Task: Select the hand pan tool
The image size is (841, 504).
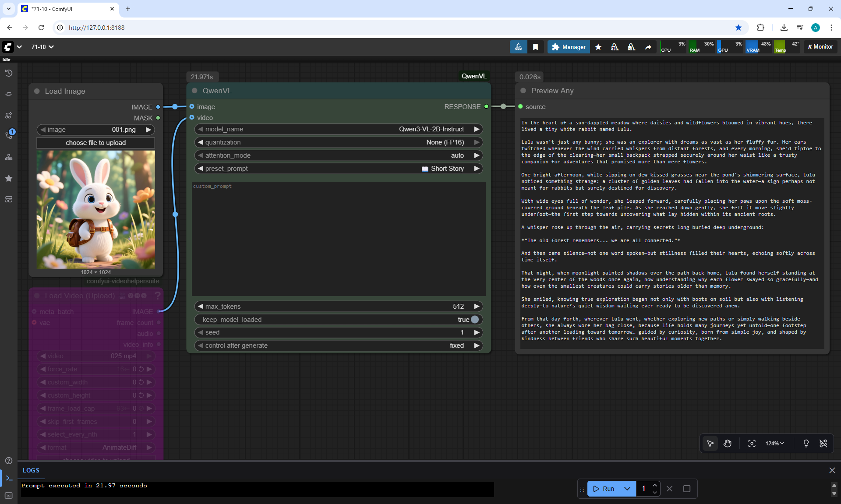Action: click(x=727, y=444)
